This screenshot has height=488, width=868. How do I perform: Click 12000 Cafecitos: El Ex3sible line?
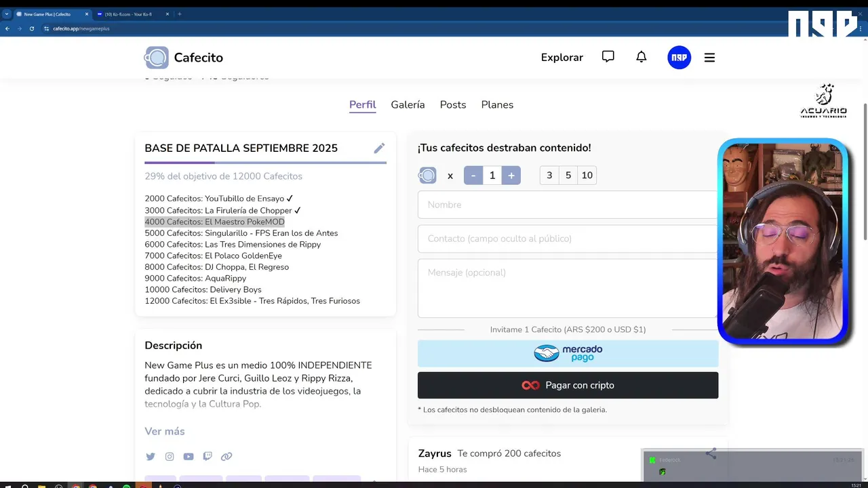(252, 301)
